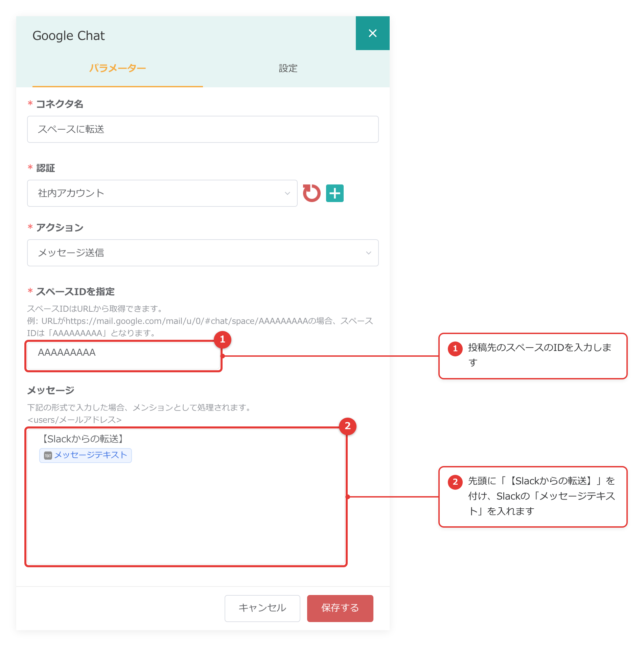Click the Google Chat dialog title
The image size is (644, 662).
[x=69, y=36]
